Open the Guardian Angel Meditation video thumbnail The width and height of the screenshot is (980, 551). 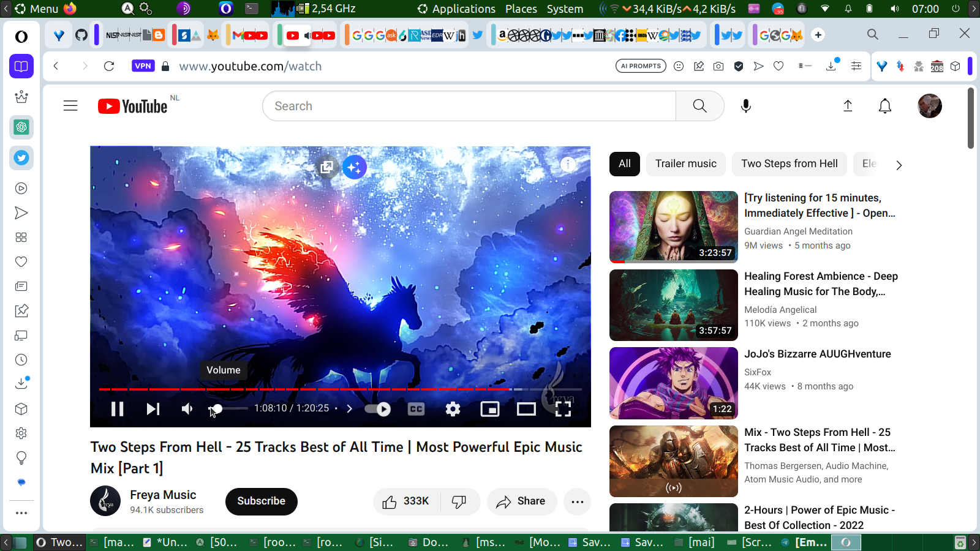[674, 227]
